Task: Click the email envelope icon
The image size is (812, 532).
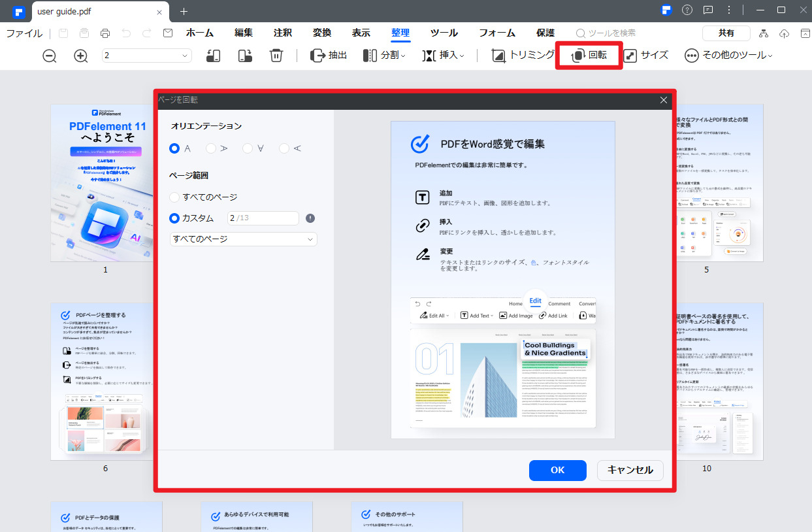Action: click(168, 33)
